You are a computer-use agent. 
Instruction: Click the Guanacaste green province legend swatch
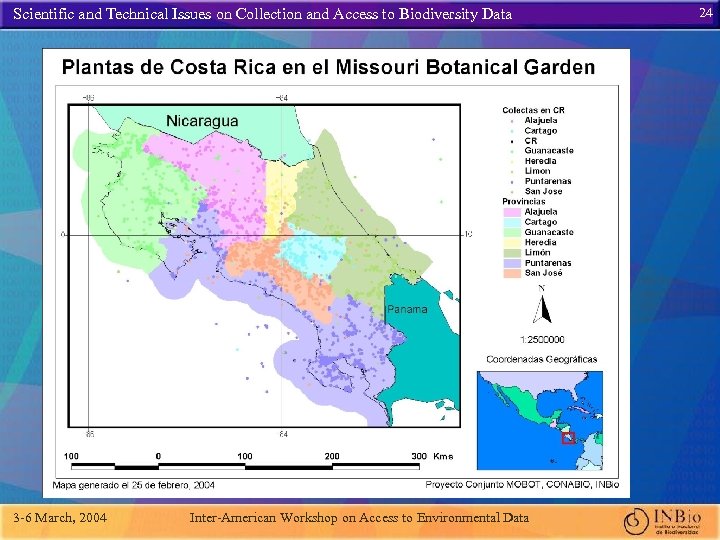point(512,232)
